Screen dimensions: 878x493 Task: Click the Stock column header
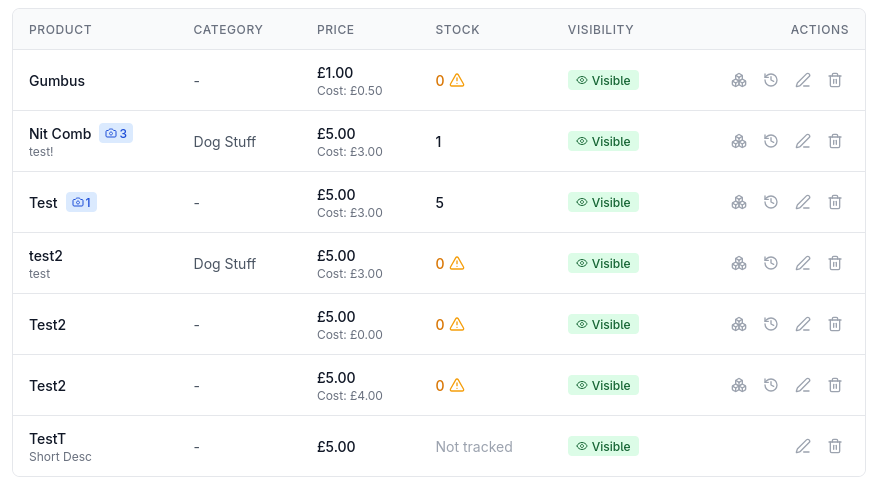(457, 30)
